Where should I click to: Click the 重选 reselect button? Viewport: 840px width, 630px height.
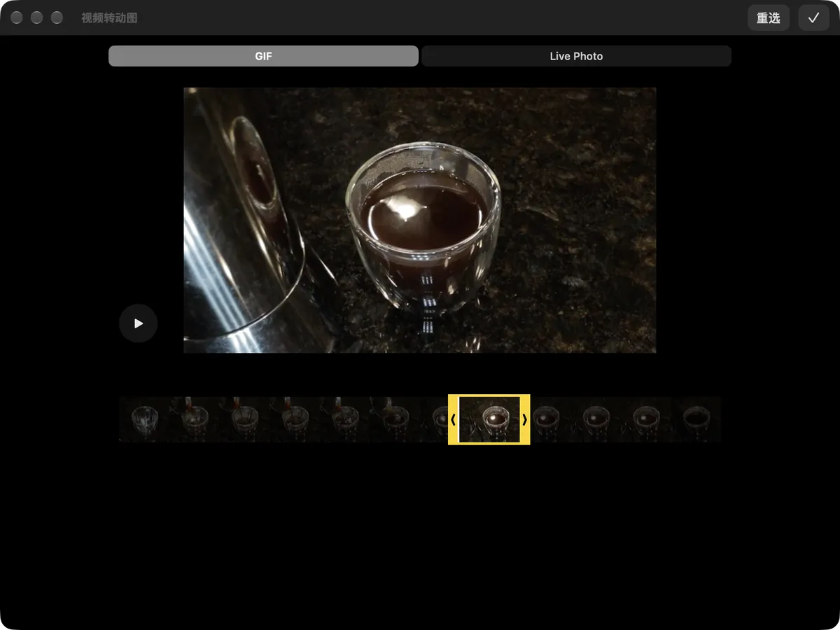point(769,17)
